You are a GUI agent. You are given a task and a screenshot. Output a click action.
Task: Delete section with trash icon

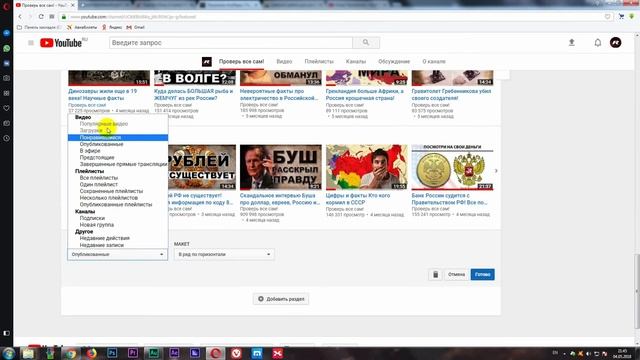(x=435, y=274)
